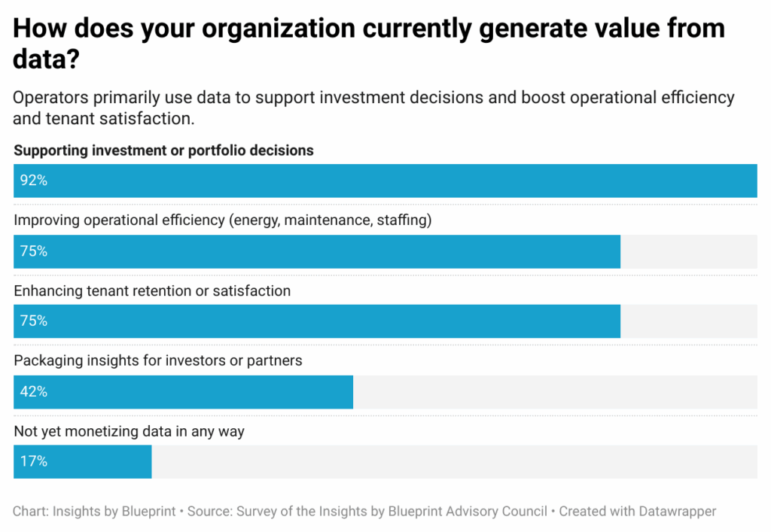The image size is (771, 532).
Task: Click the subtitle text beginning with 'Operators primarily use data'
Action: [373, 108]
